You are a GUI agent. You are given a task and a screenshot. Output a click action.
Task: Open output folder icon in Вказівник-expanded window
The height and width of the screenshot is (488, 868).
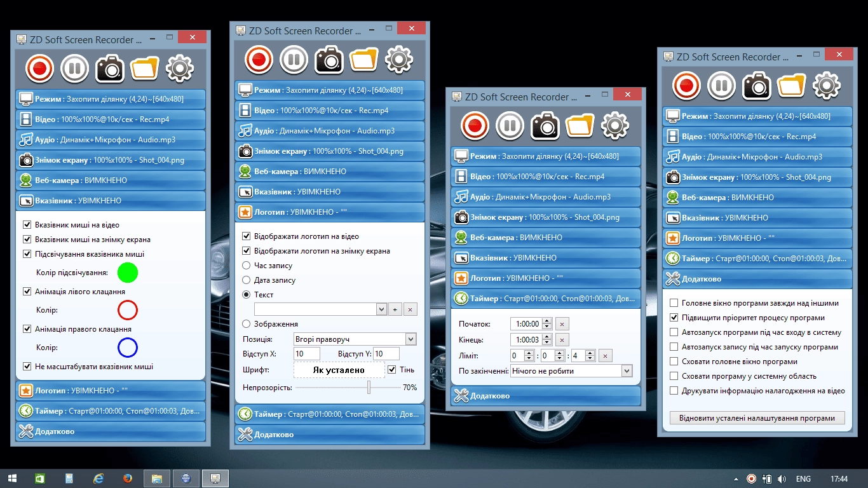point(144,68)
